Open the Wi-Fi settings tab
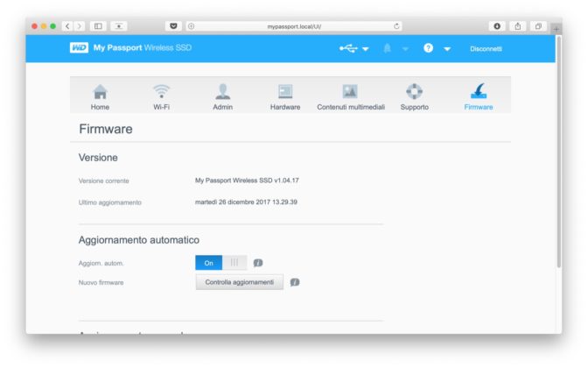 pyautogui.click(x=161, y=97)
